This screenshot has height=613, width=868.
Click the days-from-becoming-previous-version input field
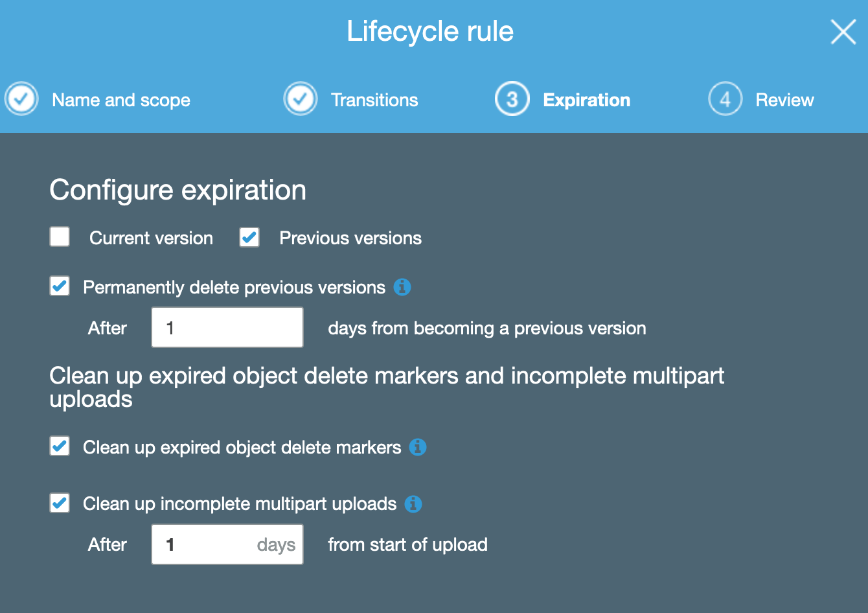click(227, 327)
